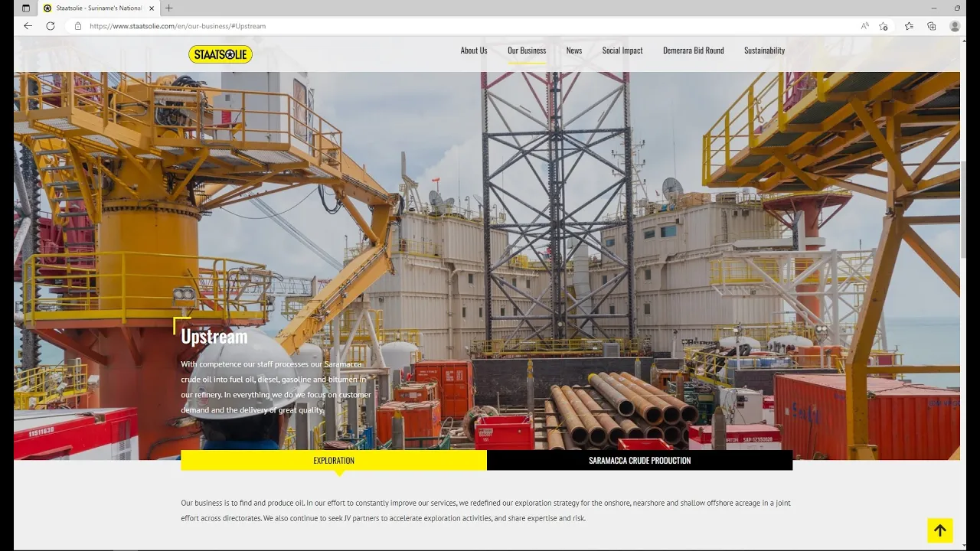Minimize the browser window
Screen dimensions: 980x551
click(x=934, y=8)
